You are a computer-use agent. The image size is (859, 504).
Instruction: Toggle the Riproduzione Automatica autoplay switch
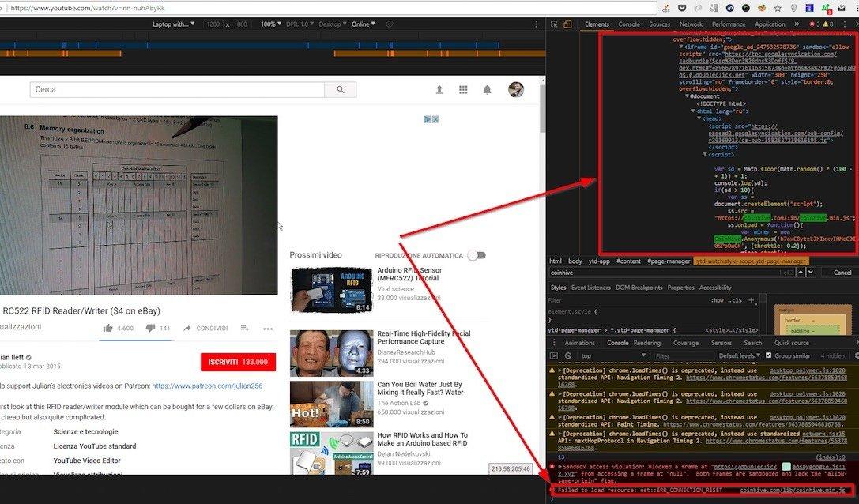477,255
